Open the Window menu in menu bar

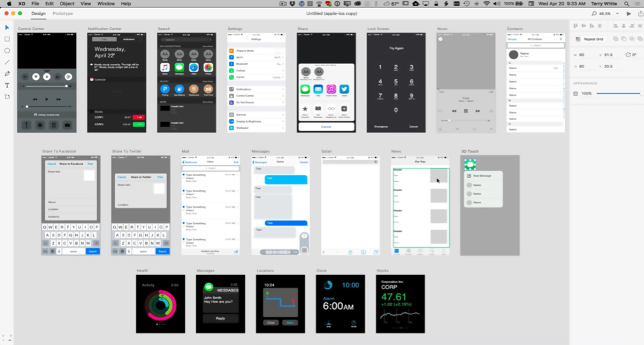pos(106,4)
